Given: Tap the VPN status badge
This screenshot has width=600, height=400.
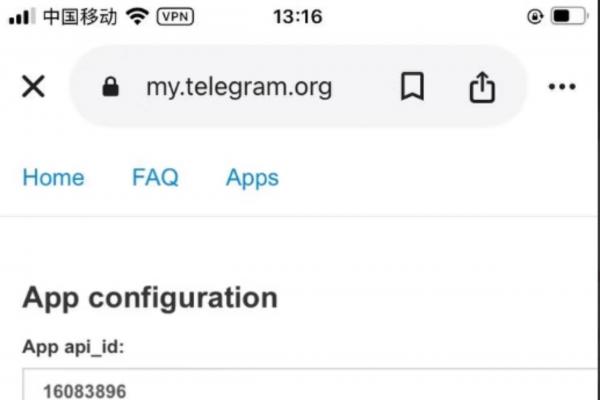Looking at the screenshot, I should (176, 17).
